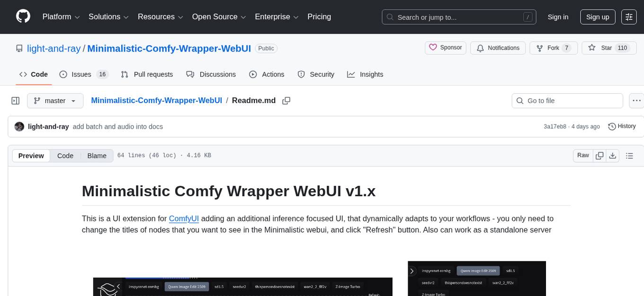This screenshot has width=644, height=296.
Task: Copy the Readme.md file path icon
Action: [286, 101]
